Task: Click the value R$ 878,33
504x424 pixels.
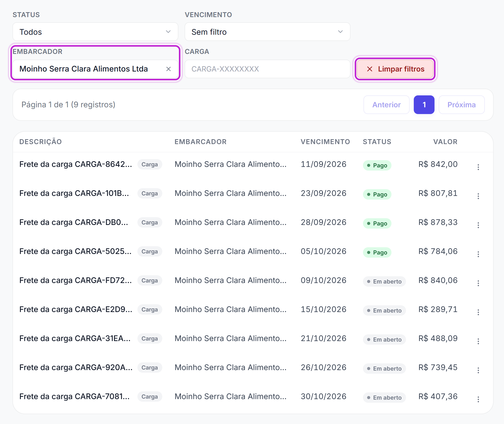Action: coord(438,222)
